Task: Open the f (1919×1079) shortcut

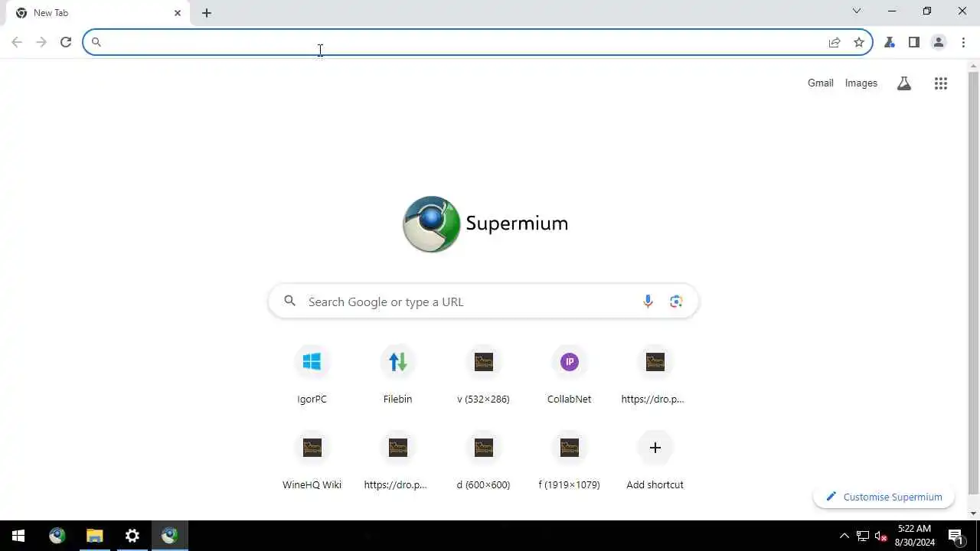Action: click(569, 460)
